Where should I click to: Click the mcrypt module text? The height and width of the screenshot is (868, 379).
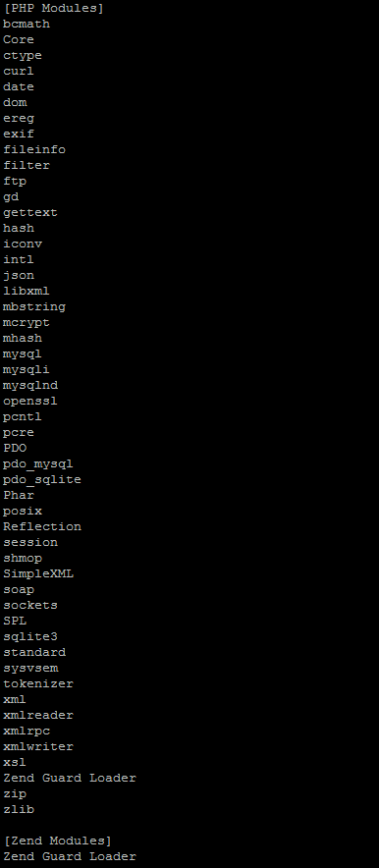(x=26, y=323)
